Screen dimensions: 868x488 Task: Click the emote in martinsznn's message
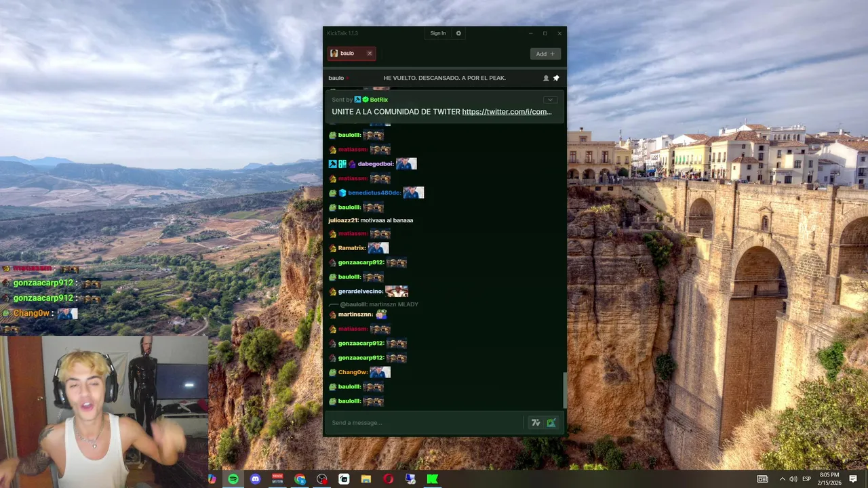click(381, 314)
